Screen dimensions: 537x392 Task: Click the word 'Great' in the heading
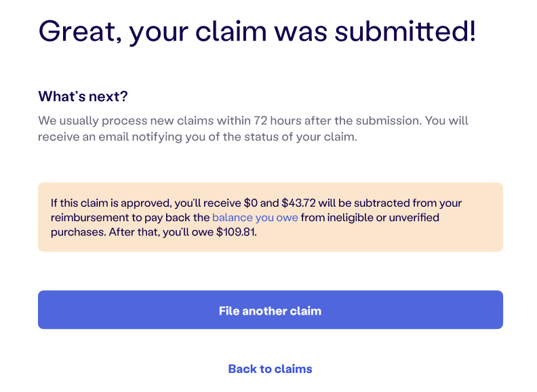(76, 31)
